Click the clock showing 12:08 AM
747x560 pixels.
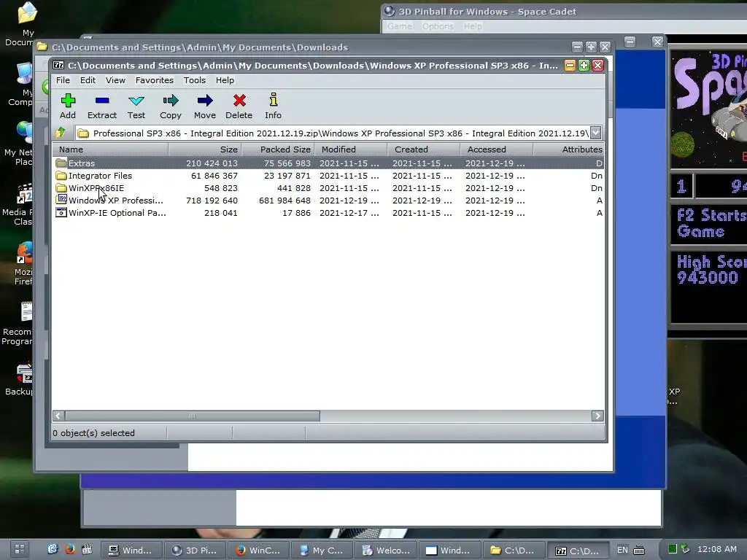point(717,549)
